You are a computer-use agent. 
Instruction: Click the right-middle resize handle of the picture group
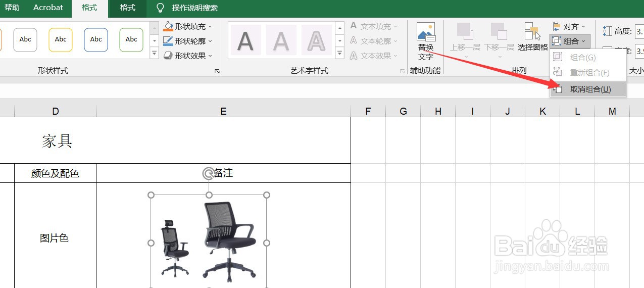267,243
